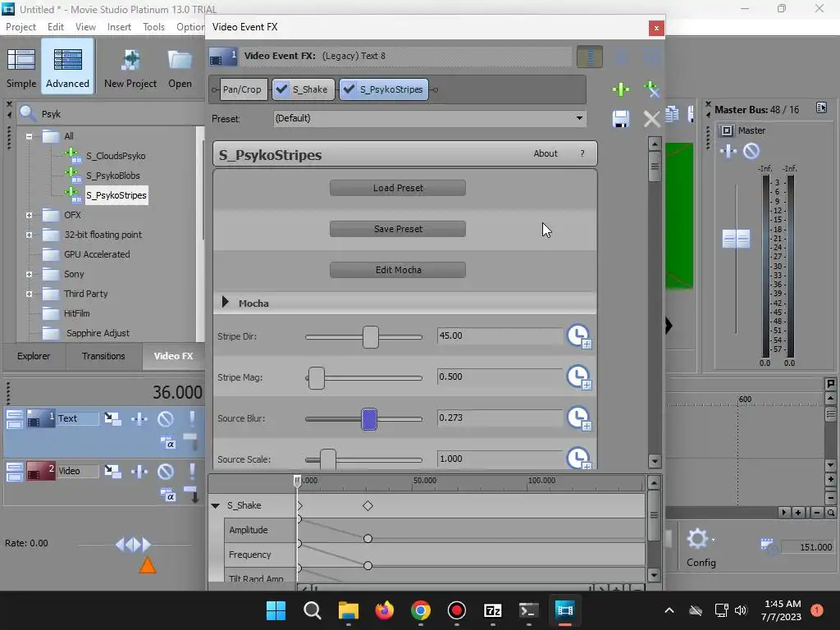Click the Master volume fader
This screenshot has height=630, width=840.
point(736,239)
